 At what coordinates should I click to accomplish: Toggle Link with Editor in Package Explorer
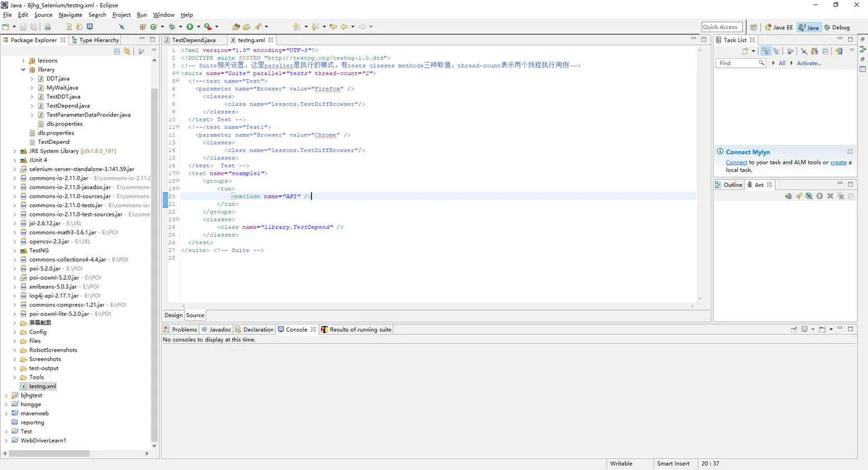[x=127, y=51]
